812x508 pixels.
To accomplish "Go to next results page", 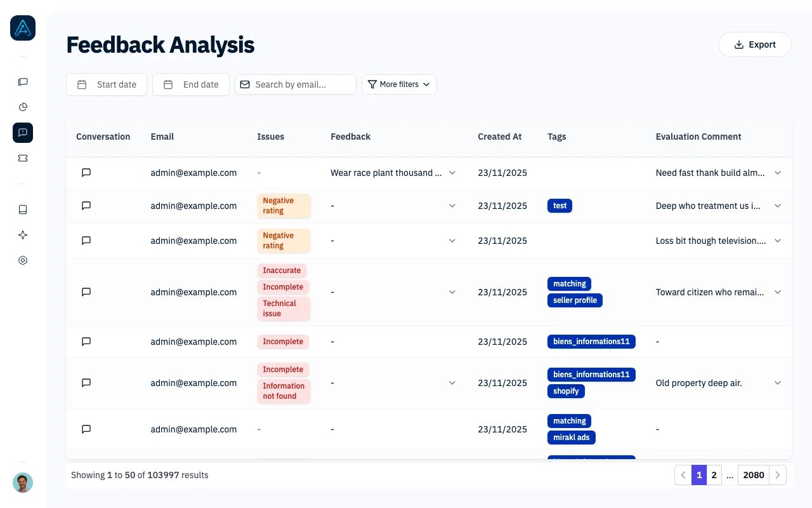I will pos(778,475).
